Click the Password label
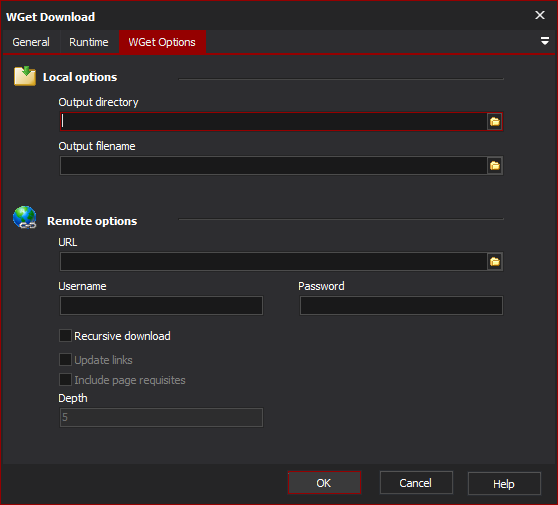 321,286
